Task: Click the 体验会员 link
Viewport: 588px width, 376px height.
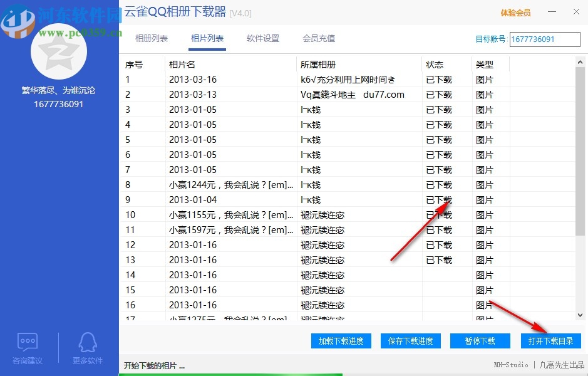Action: pyautogui.click(x=515, y=13)
